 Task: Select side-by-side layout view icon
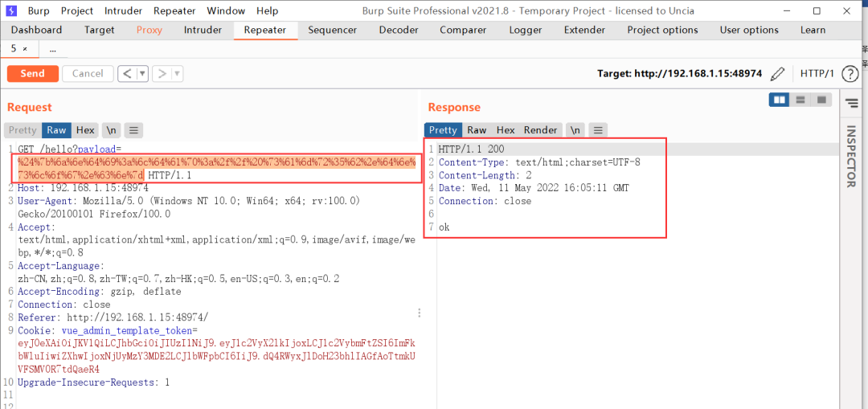(x=780, y=100)
